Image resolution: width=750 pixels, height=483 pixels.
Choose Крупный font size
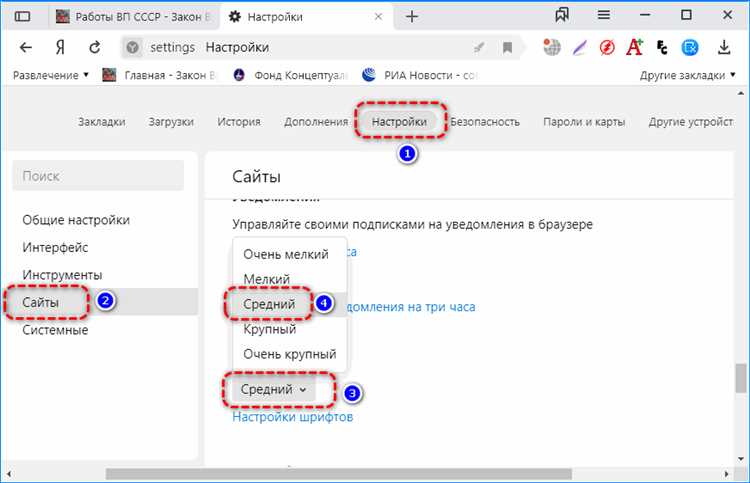coord(289,329)
